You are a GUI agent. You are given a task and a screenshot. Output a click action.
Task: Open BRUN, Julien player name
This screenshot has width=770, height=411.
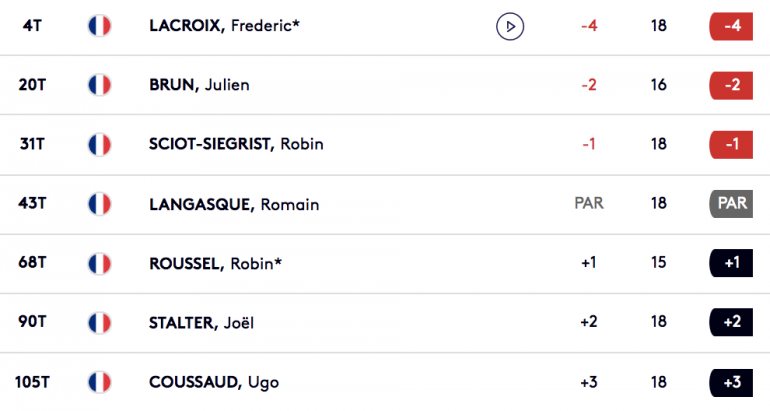click(x=199, y=85)
